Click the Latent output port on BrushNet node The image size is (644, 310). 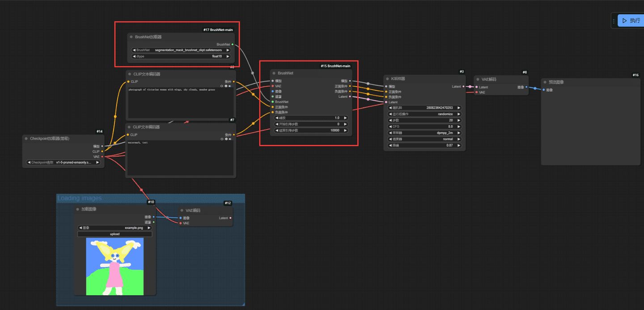pyautogui.click(x=350, y=97)
